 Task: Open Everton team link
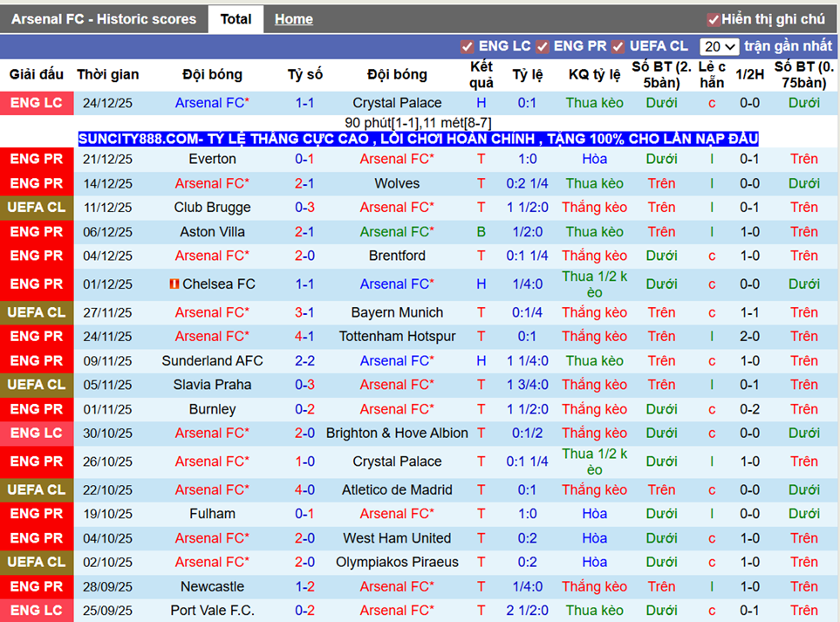click(212, 159)
